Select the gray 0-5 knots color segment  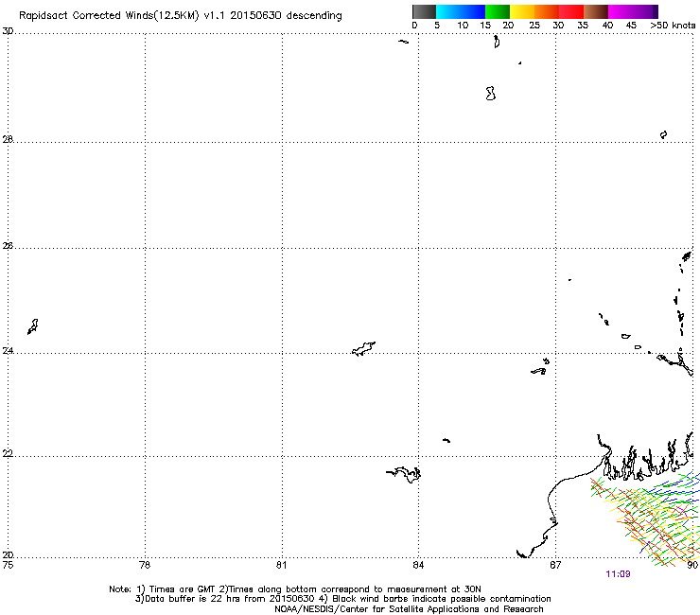click(424, 11)
